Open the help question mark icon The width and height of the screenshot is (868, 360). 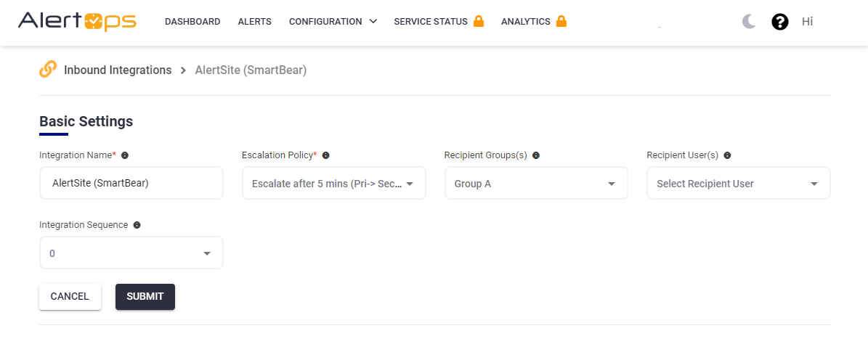(x=780, y=22)
